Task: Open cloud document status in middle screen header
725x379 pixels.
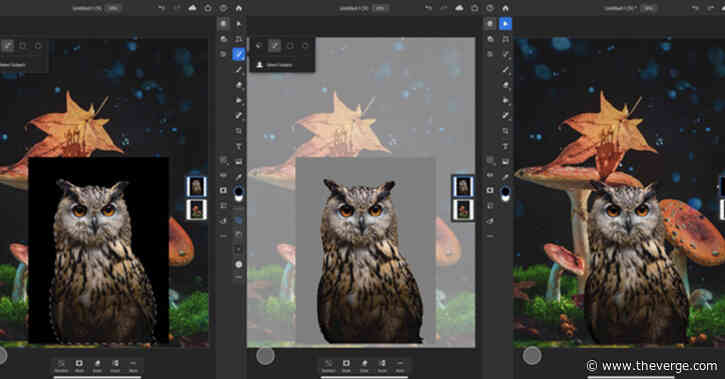Action: tap(459, 8)
